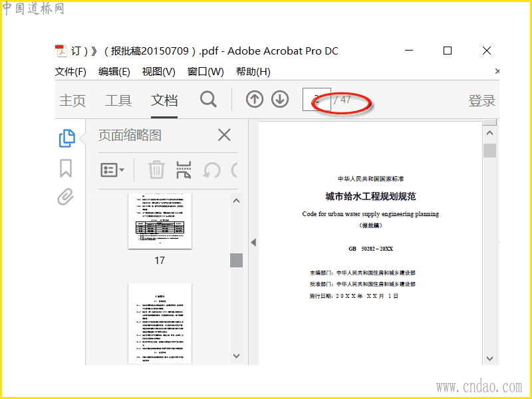Image resolution: width=532 pixels, height=399 pixels.
Task: Click the thumbnail panel scrollbar handle
Action: (x=237, y=260)
